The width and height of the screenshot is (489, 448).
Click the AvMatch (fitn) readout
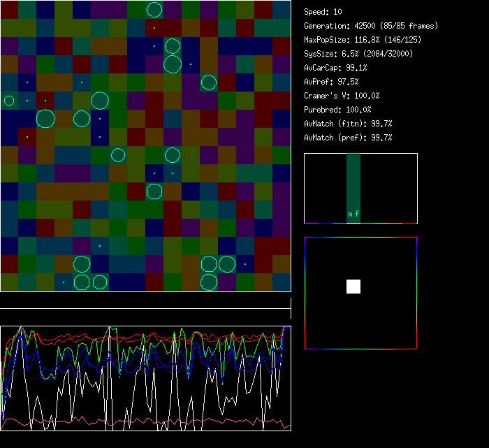pos(348,124)
